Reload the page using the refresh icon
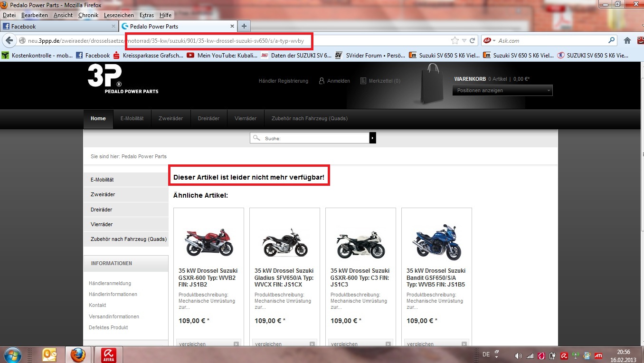644x363 pixels. pos(473,41)
